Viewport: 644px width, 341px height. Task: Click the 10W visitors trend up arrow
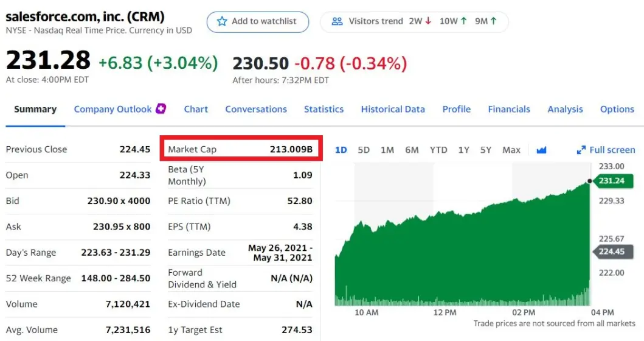464,21
